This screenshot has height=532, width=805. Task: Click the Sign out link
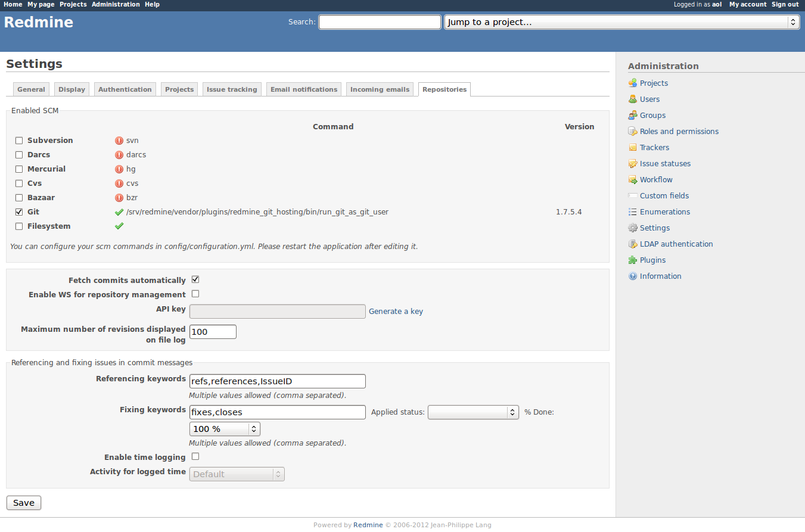tap(785, 4)
